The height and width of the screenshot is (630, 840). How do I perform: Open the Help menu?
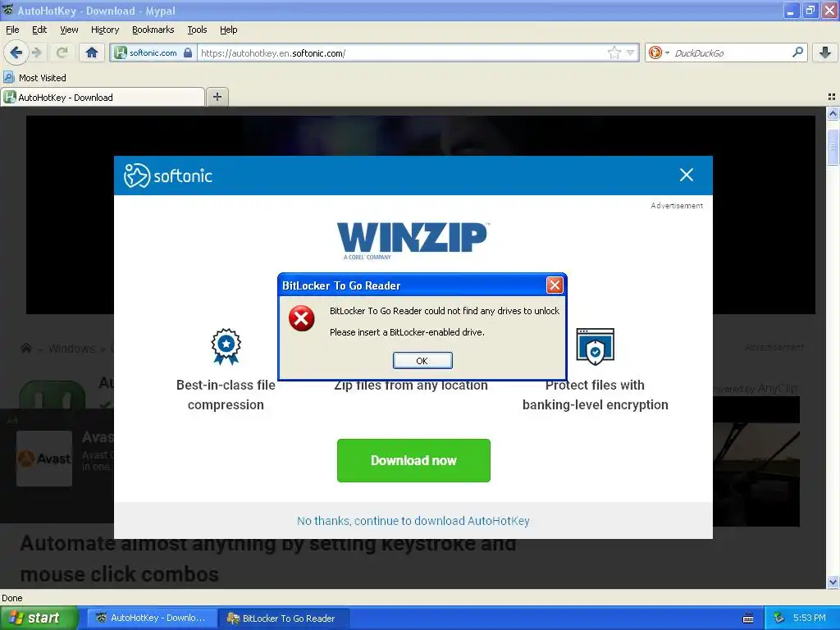[229, 30]
